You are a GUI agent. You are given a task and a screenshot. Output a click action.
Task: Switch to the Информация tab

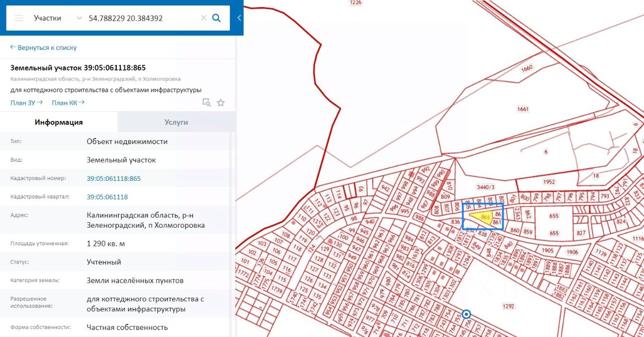tap(59, 122)
